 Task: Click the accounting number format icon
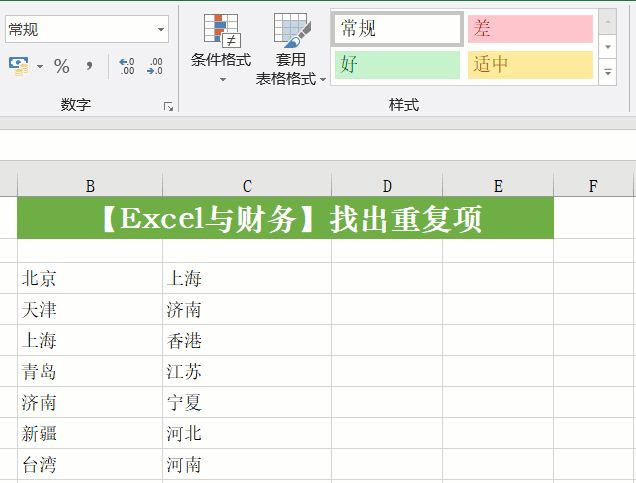(x=19, y=66)
